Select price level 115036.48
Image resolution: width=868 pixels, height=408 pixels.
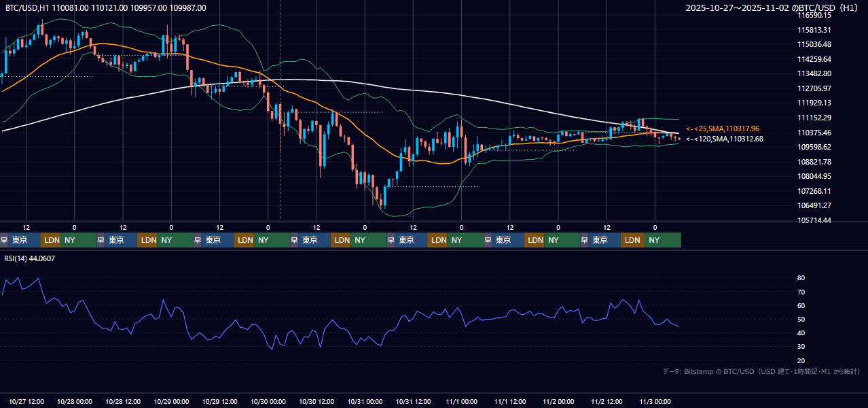(814, 44)
